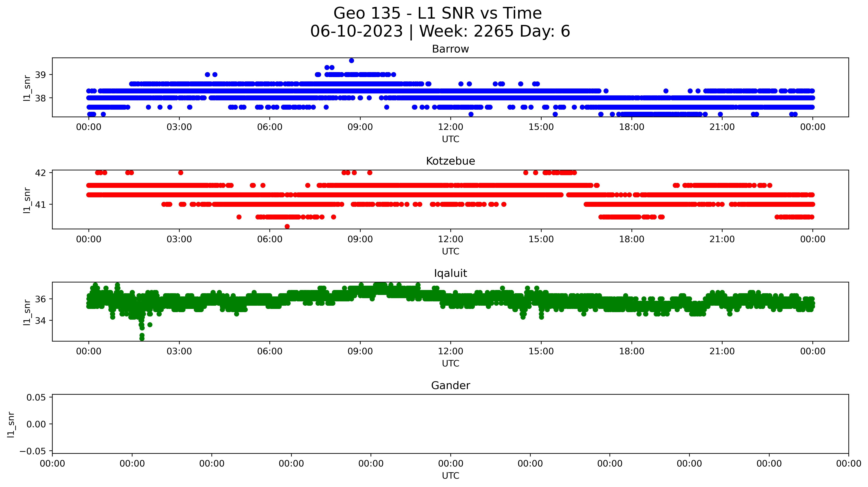Click the '06-10-2023 | Week: 2265 Day: 6' subtitle
The image size is (868, 487).
point(440,31)
